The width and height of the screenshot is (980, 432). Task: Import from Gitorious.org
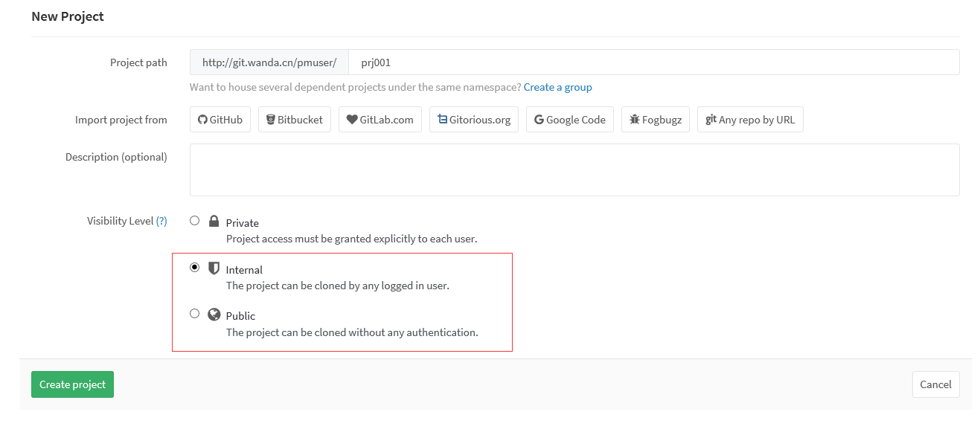[473, 119]
